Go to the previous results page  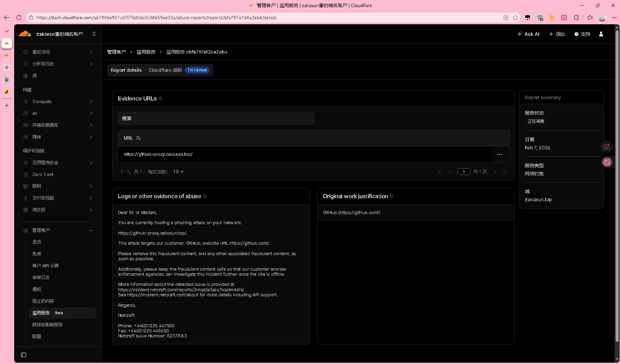click(449, 172)
